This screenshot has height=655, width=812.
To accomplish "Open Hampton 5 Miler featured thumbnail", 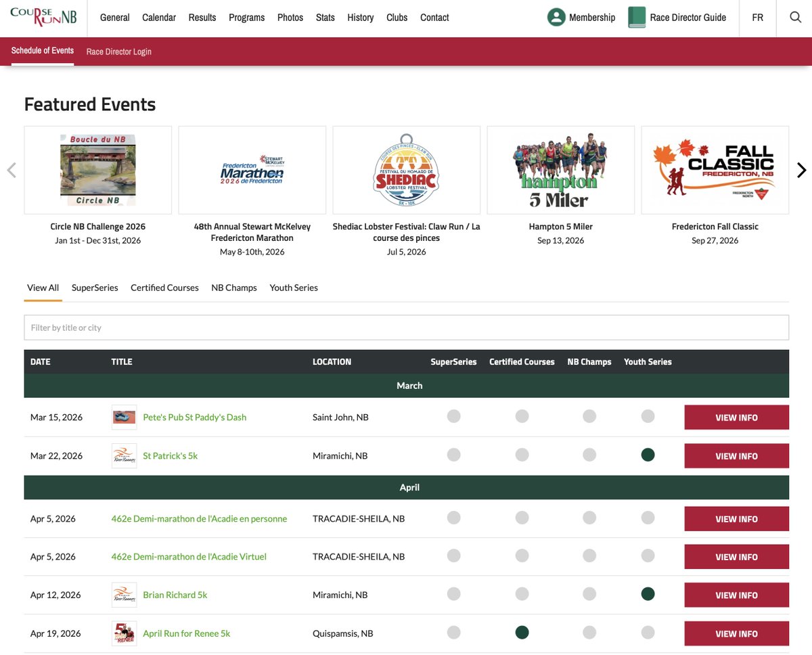I will (561, 170).
